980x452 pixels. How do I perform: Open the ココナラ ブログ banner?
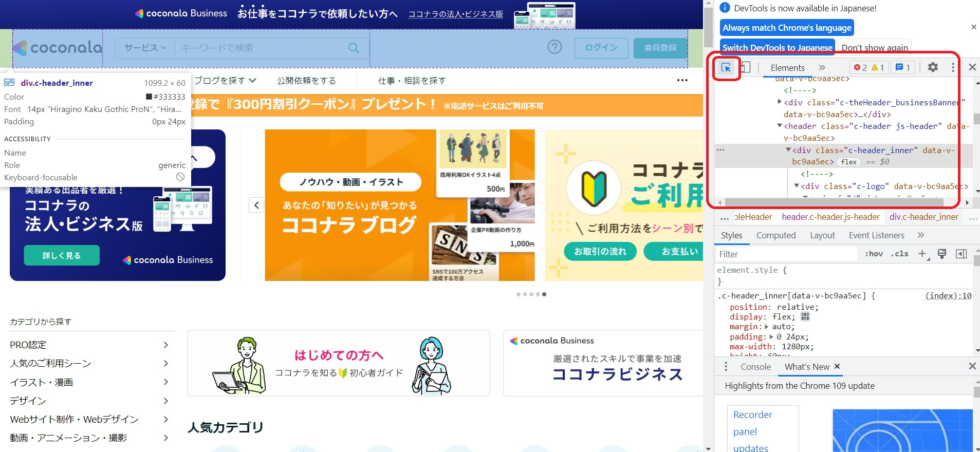(400, 205)
